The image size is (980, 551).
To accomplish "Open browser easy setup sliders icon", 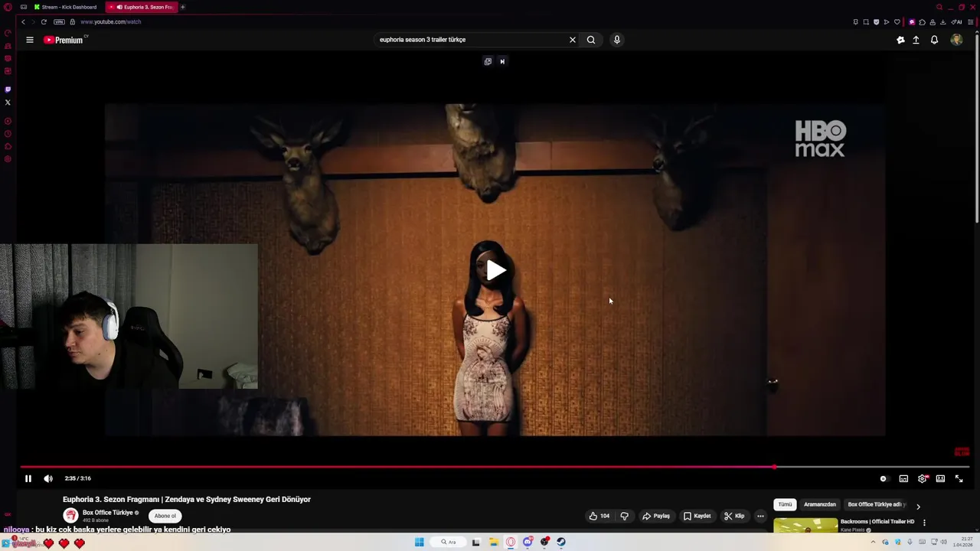I will (971, 21).
